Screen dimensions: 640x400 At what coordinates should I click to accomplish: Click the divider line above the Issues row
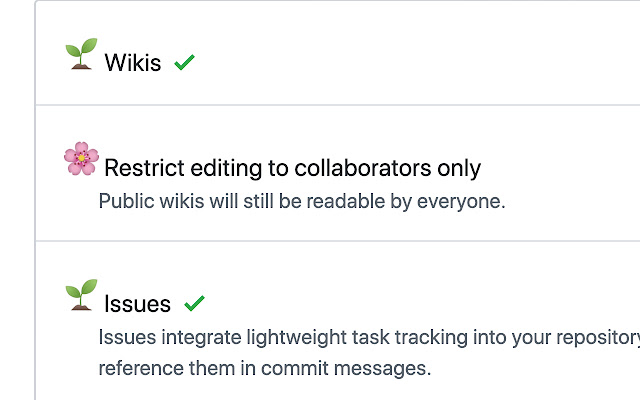[338, 241]
